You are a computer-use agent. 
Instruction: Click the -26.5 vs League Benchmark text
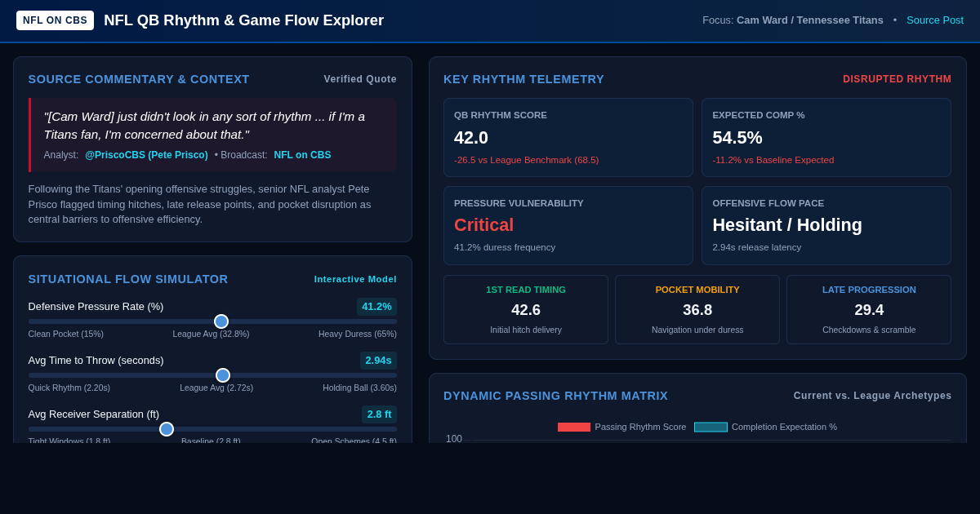[x=527, y=160]
